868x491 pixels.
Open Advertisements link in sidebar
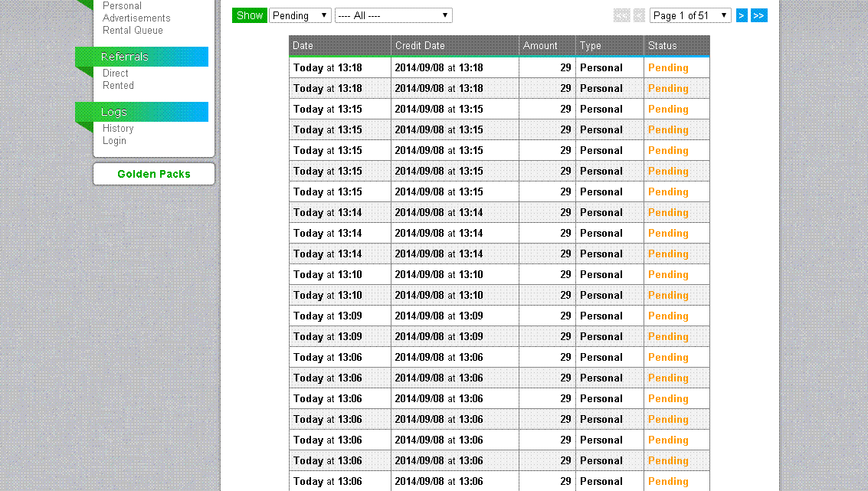click(136, 18)
